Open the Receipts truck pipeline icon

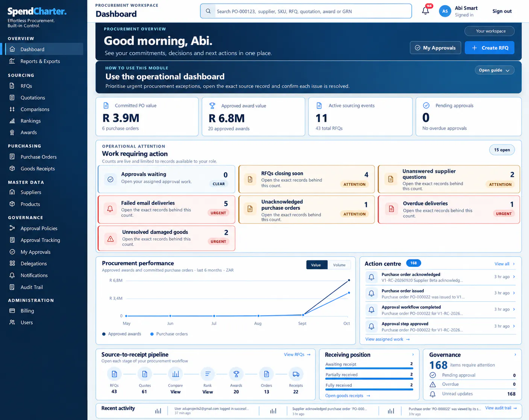point(296,374)
